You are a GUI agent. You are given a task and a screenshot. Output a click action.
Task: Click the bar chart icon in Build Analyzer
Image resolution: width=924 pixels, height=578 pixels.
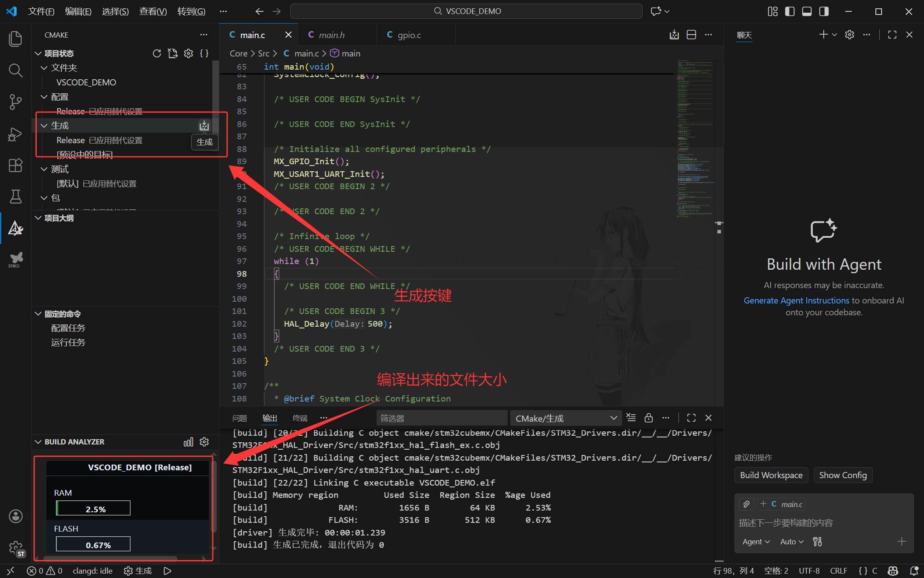pos(188,442)
